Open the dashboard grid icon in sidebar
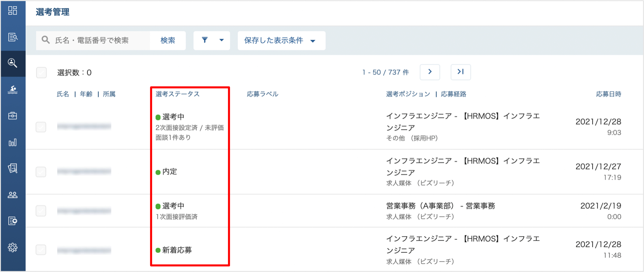Screen dimensions: 644x272 click(12, 11)
